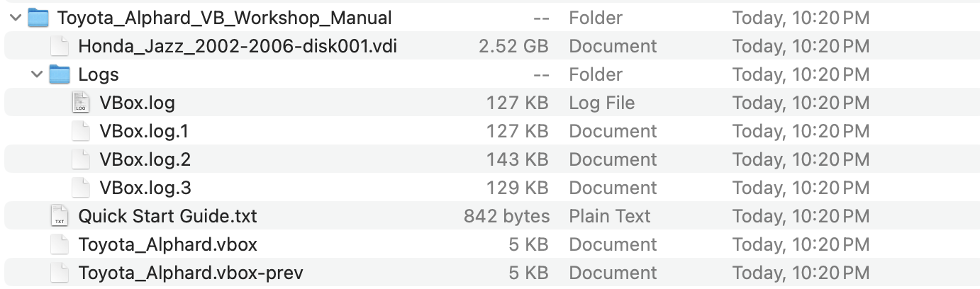
Task: Click the 842 bytes size cell
Action: [506, 216]
